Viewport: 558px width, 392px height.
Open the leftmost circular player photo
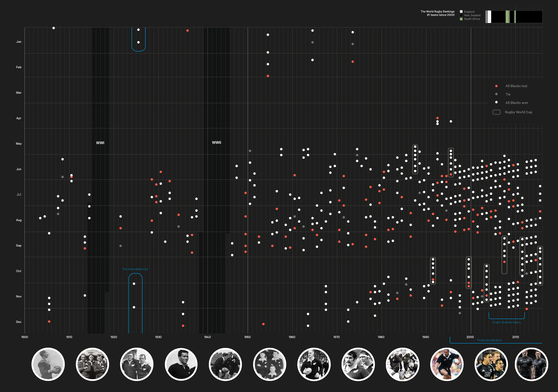pos(48,364)
